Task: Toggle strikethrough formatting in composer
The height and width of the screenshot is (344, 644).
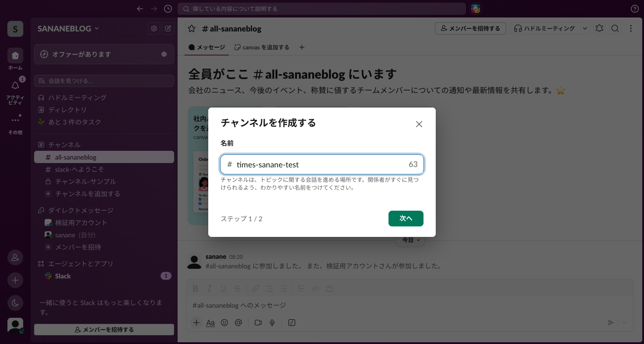Action: click(x=238, y=288)
